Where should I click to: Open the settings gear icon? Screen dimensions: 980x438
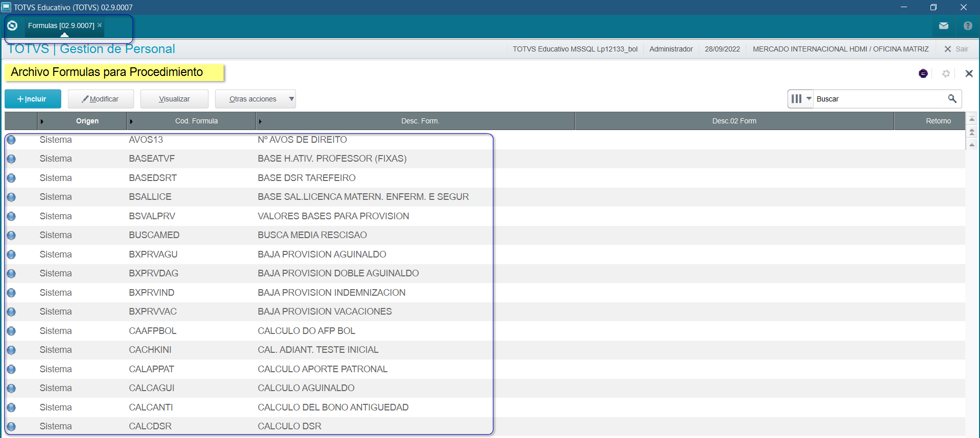click(x=946, y=73)
